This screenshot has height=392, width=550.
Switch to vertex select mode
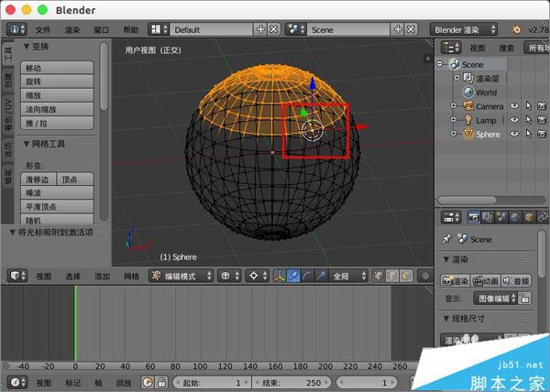(379, 276)
